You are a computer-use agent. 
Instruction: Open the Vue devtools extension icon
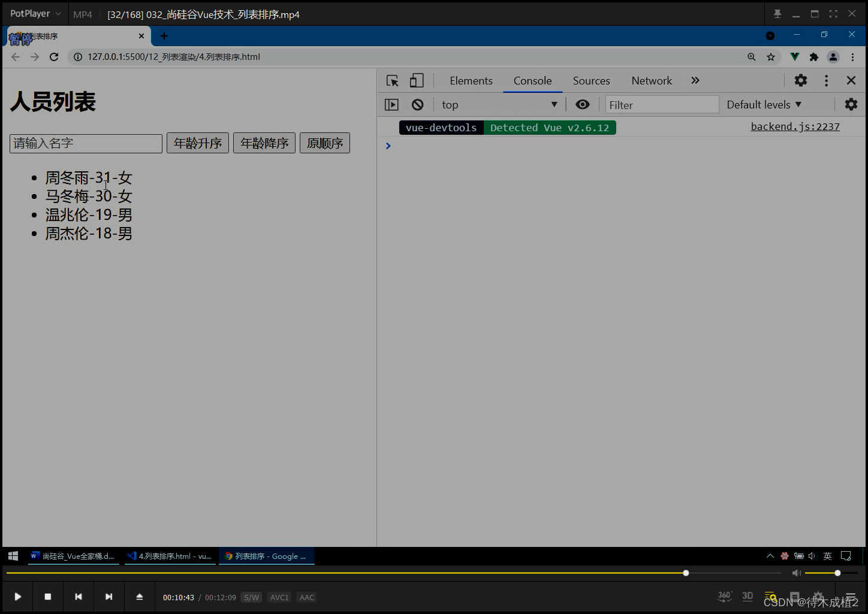coord(794,57)
